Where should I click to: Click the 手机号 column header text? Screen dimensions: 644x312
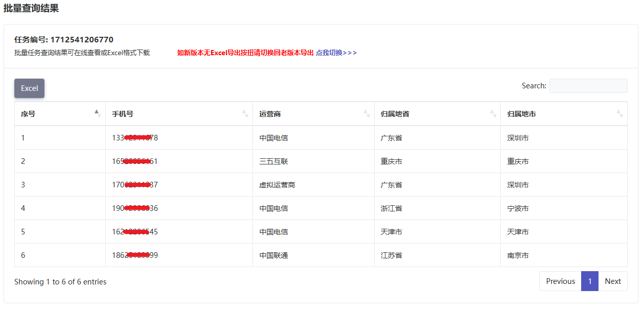(123, 114)
